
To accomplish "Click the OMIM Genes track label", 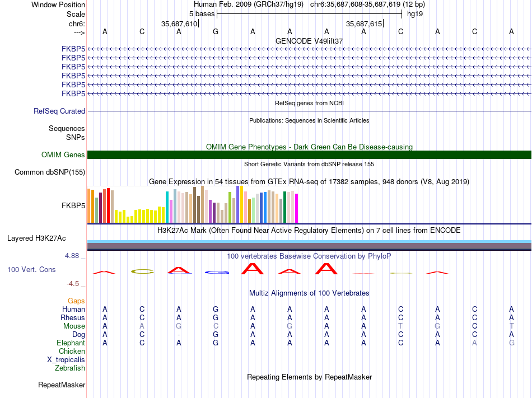I will tap(63, 155).
